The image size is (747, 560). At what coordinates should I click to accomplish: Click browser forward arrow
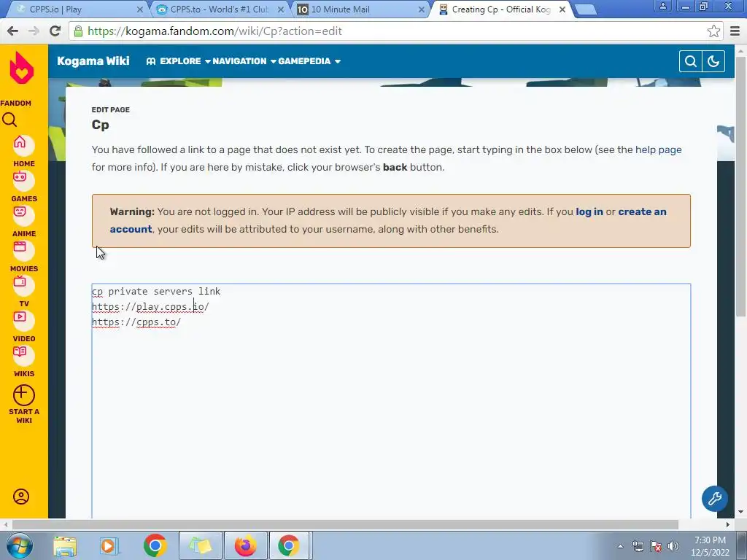(34, 31)
